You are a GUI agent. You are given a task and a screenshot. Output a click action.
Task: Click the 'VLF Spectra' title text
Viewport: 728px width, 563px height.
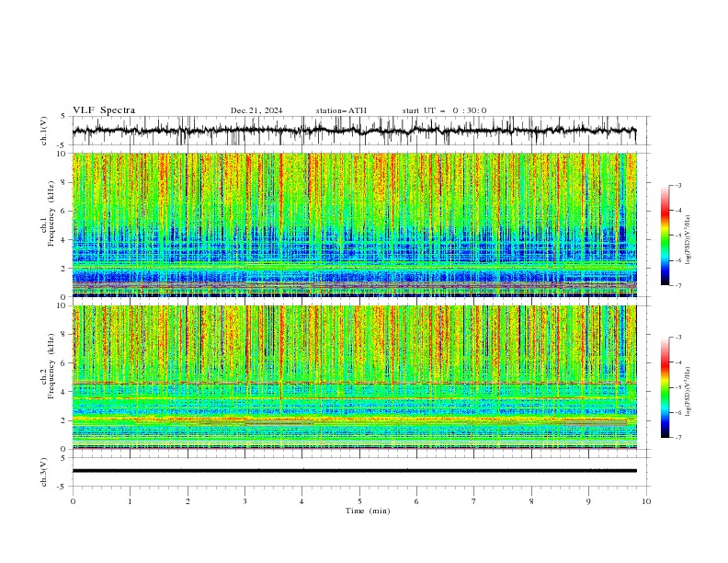[104, 110]
